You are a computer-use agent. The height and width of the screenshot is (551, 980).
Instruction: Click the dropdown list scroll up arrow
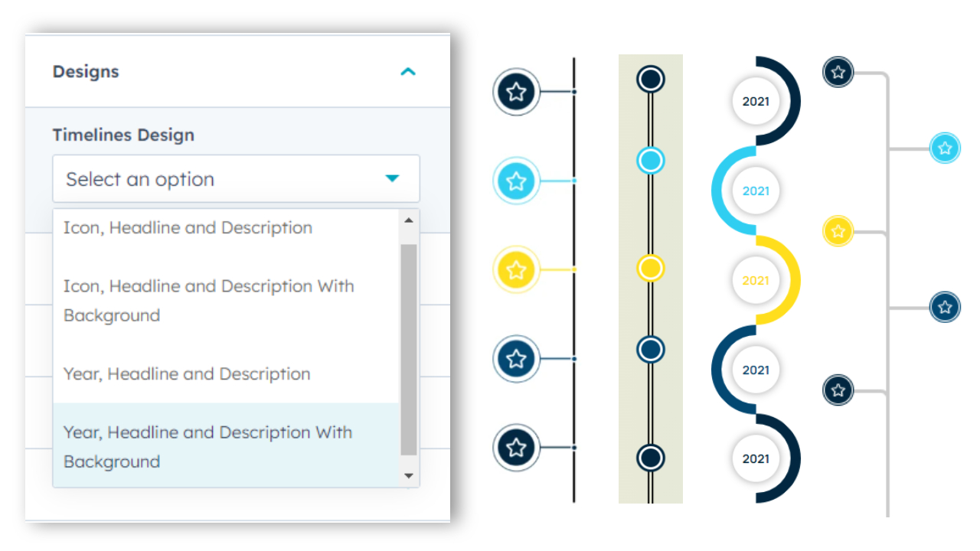(x=408, y=220)
